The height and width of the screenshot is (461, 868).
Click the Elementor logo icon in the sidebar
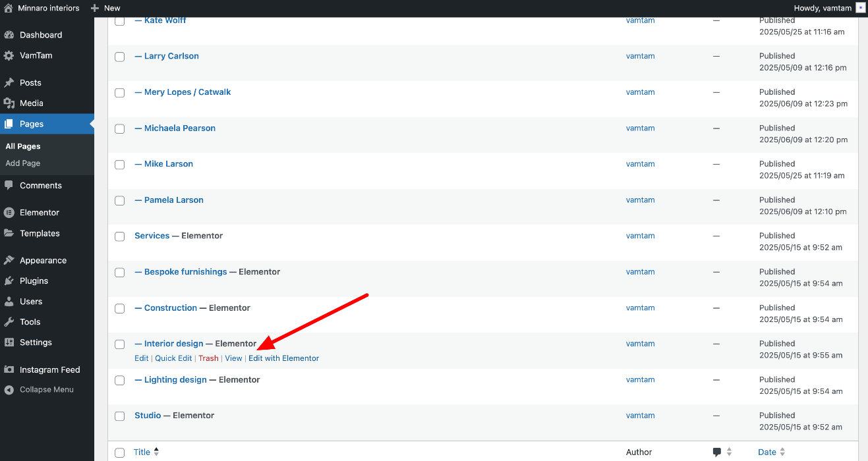(9, 213)
